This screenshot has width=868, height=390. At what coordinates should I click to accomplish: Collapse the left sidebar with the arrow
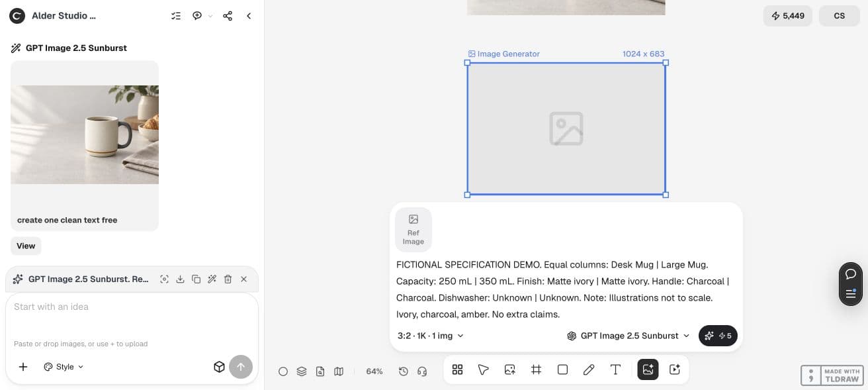(249, 16)
